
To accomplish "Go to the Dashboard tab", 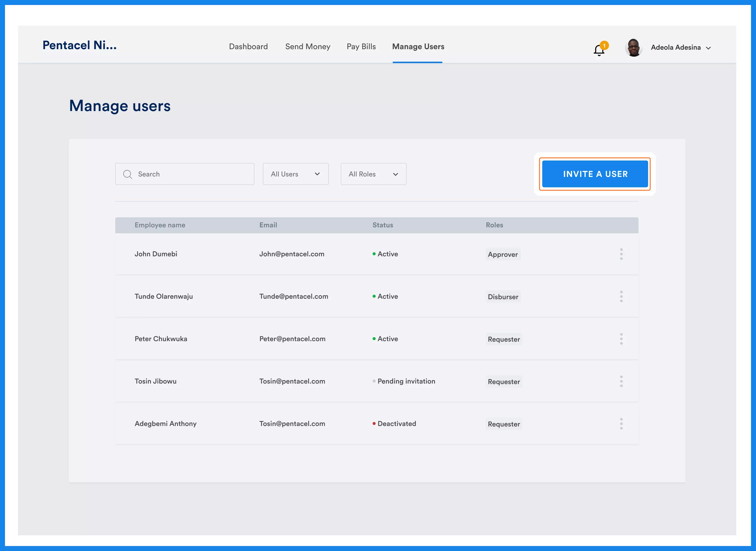I will click(x=248, y=47).
